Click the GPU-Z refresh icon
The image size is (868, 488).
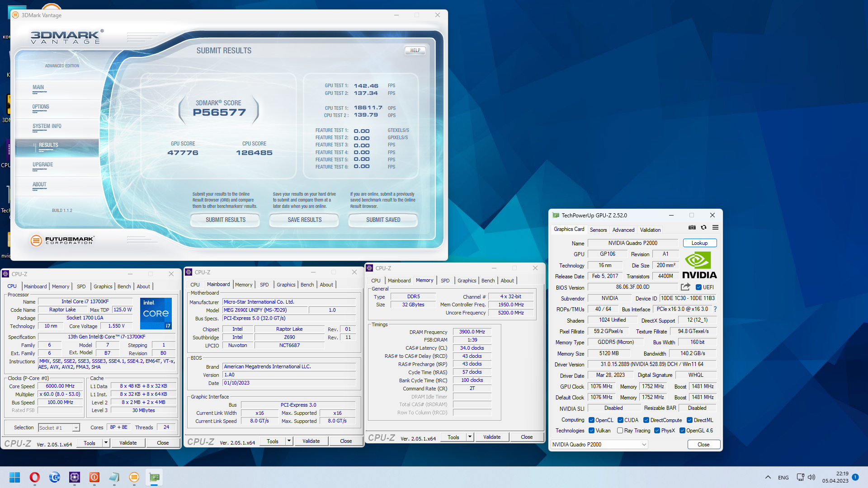(x=703, y=228)
